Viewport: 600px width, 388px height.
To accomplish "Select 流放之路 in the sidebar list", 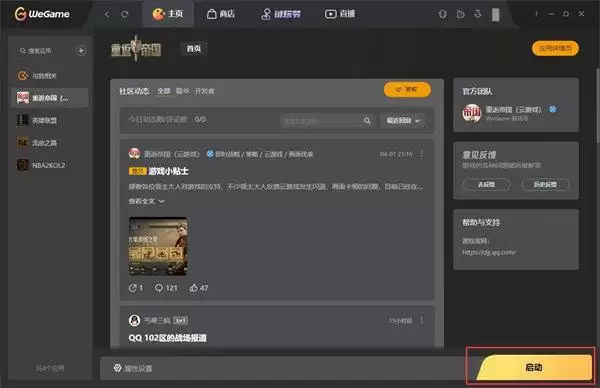I will pyautogui.click(x=50, y=143).
